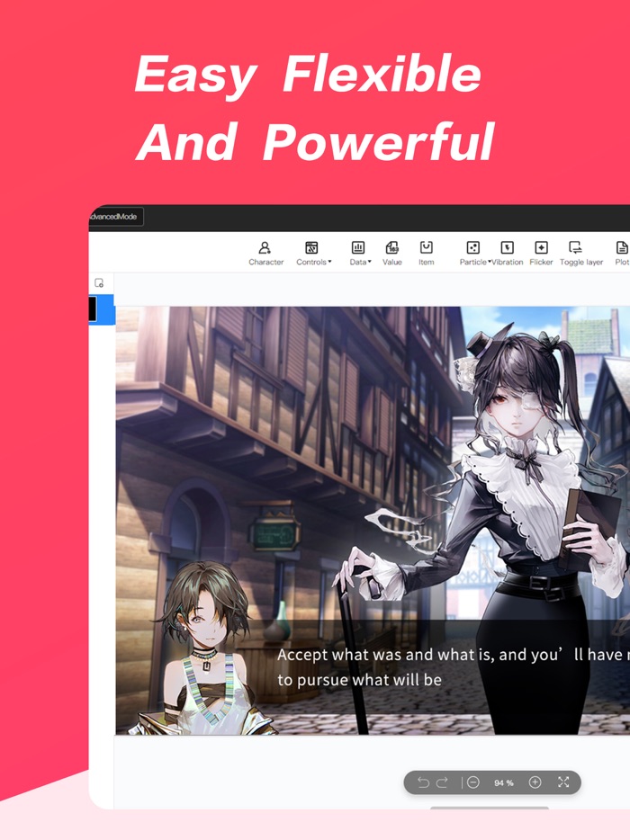Click the undo arrow

423,782
